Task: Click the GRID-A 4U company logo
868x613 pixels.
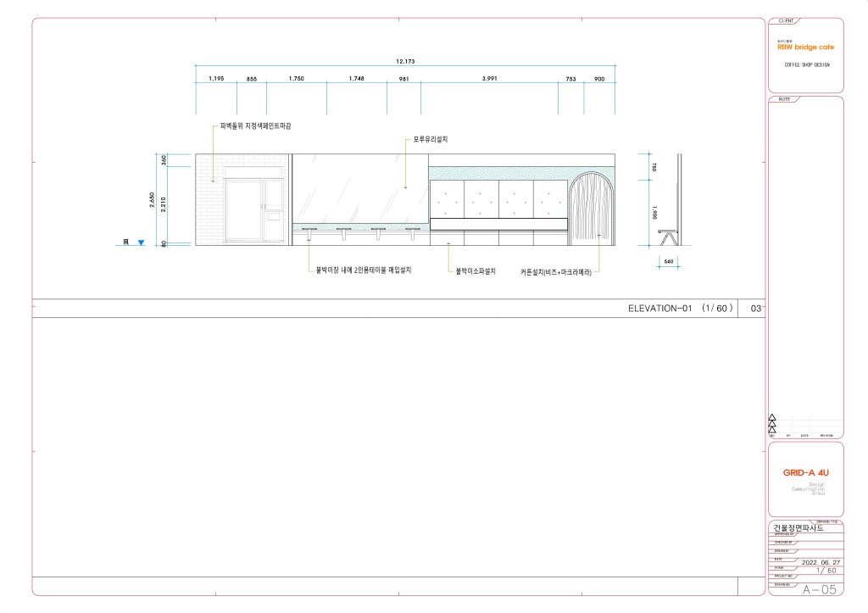Action: tap(805, 472)
